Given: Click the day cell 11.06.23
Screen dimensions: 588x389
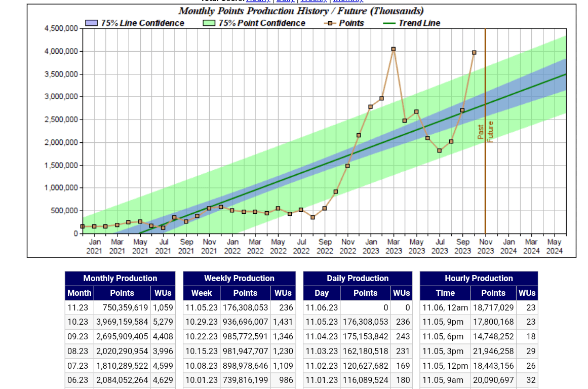Looking at the screenshot, I should coord(322,307).
